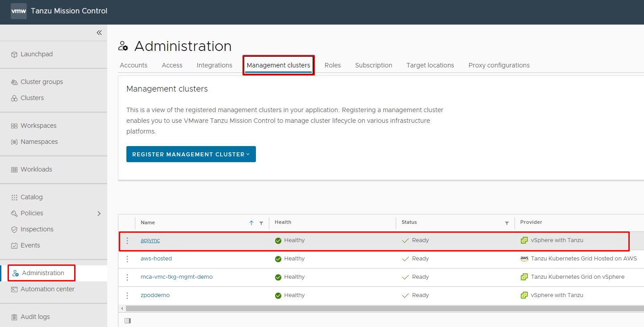This screenshot has height=327, width=644.
Task: Switch to the Proxy configurations tab
Action: tap(499, 65)
